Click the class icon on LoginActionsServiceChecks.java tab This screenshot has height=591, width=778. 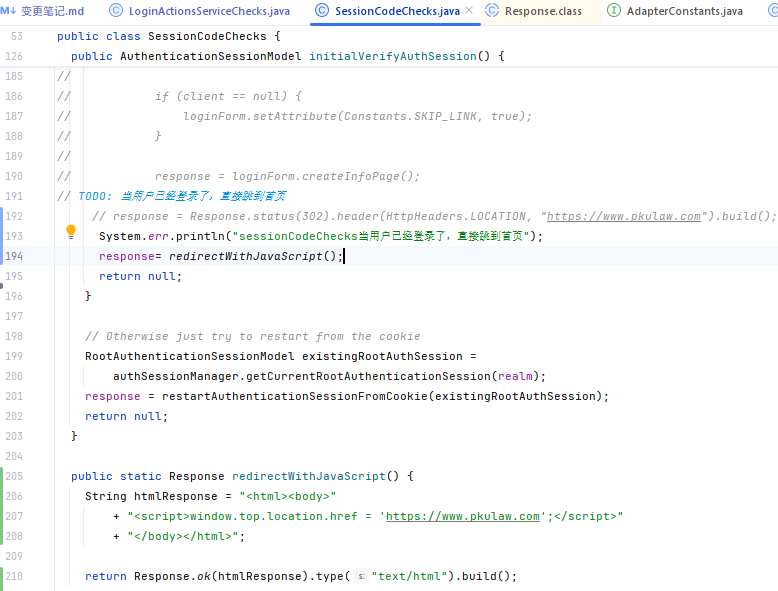pyautogui.click(x=116, y=10)
